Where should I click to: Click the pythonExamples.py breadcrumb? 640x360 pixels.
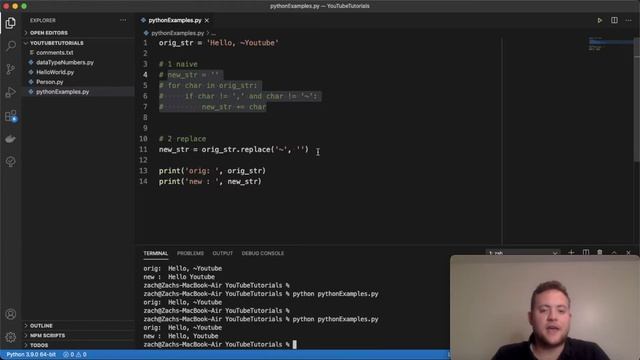pyautogui.click(x=178, y=33)
